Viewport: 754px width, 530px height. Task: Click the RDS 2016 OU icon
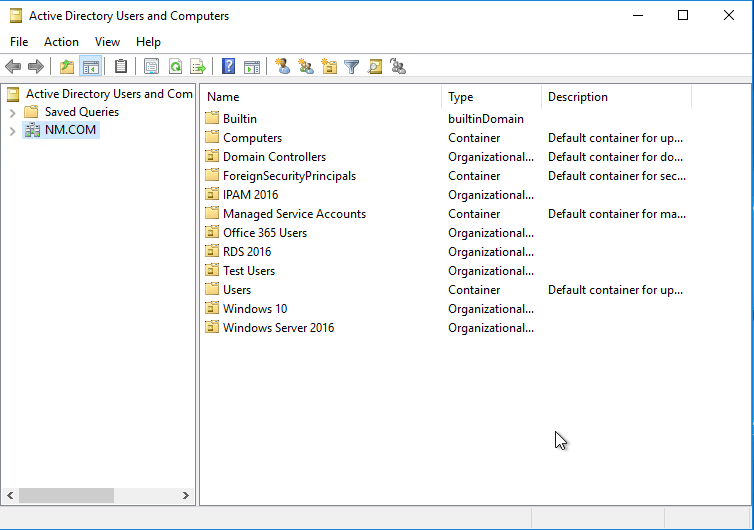pyautogui.click(x=212, y=252)
